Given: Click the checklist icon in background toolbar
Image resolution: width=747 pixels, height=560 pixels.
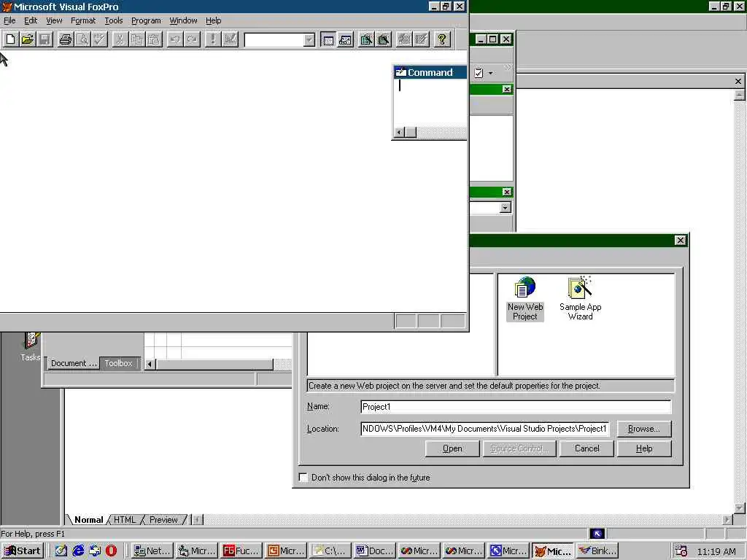Looking at the screenshot, I should coord(479,73).
